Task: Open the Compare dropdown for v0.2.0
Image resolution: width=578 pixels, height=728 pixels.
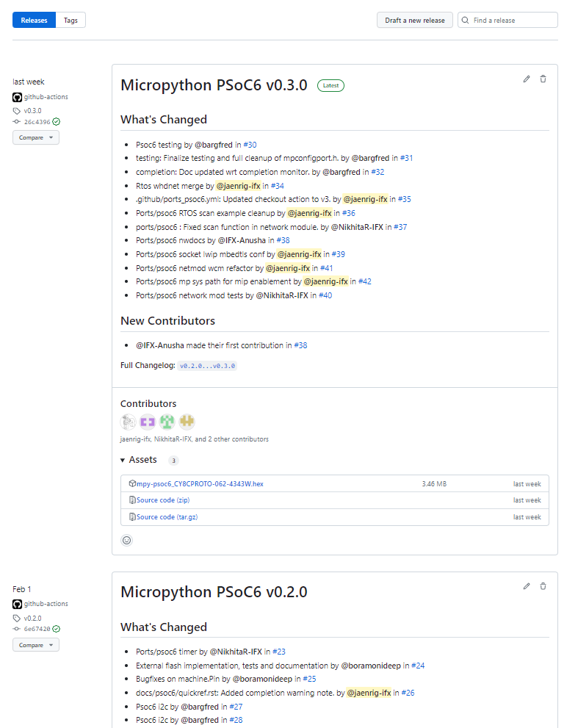Action: [x=36, y=645]
